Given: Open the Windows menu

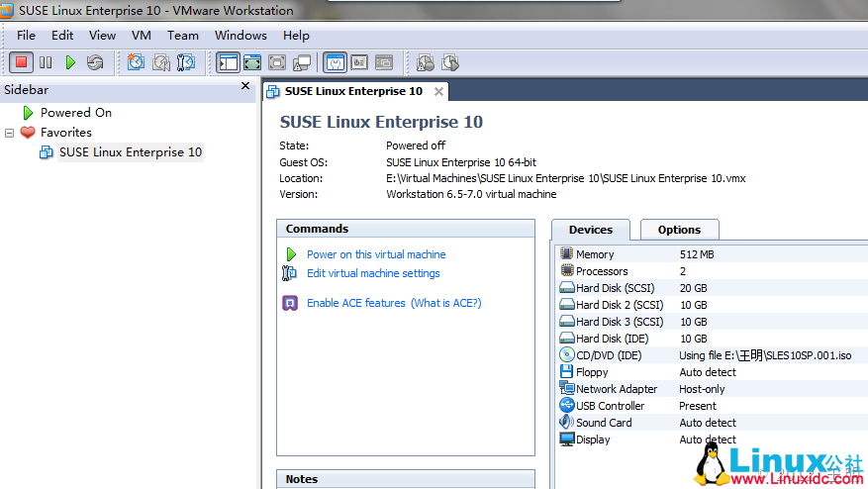Looking at the screenshot, I should [241, 36].
